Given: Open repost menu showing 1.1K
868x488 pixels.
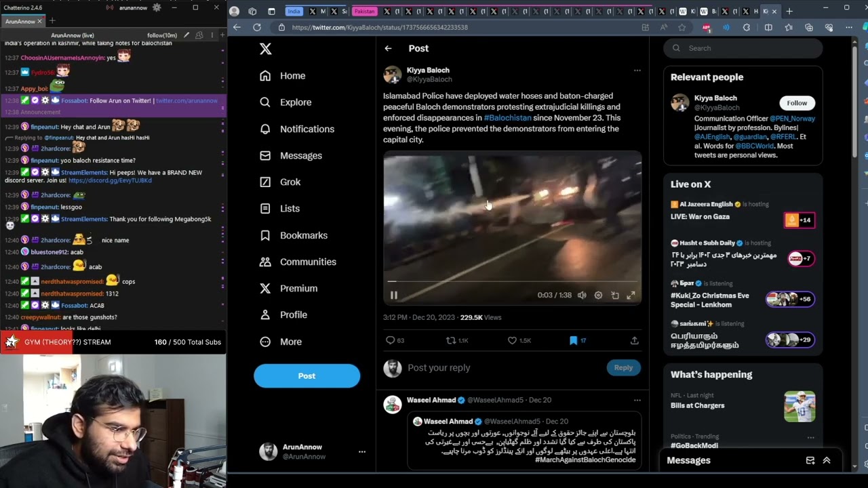Looking at the screenshot, I should pyautogui.click(x=451, y=340).
